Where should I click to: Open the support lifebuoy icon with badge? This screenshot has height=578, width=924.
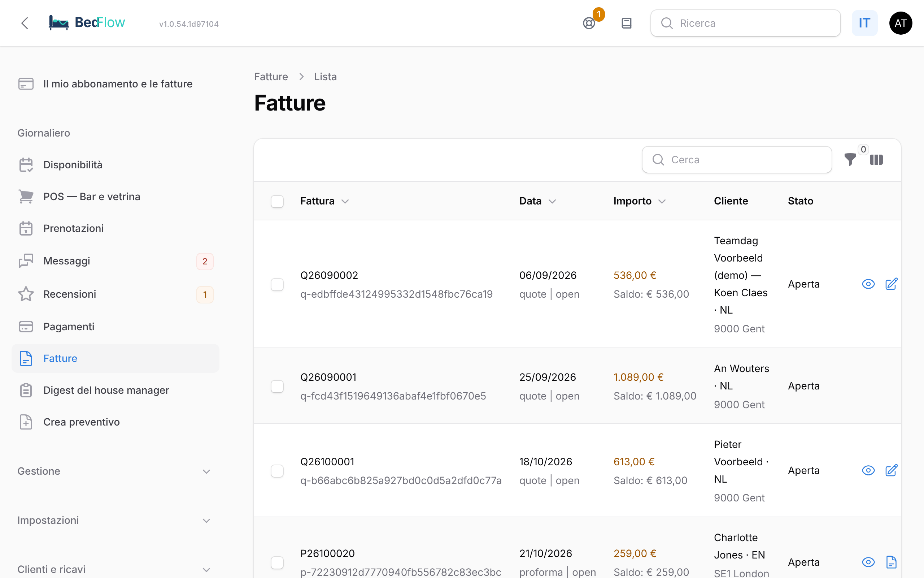(589, 23)
